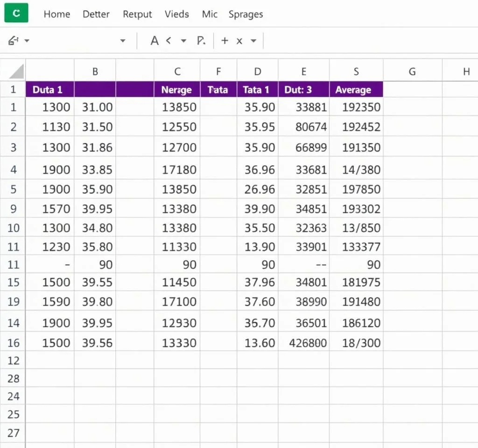Select the Detter menu tab
The height and width of the screenshot is (448, 478).
[96, 14]
